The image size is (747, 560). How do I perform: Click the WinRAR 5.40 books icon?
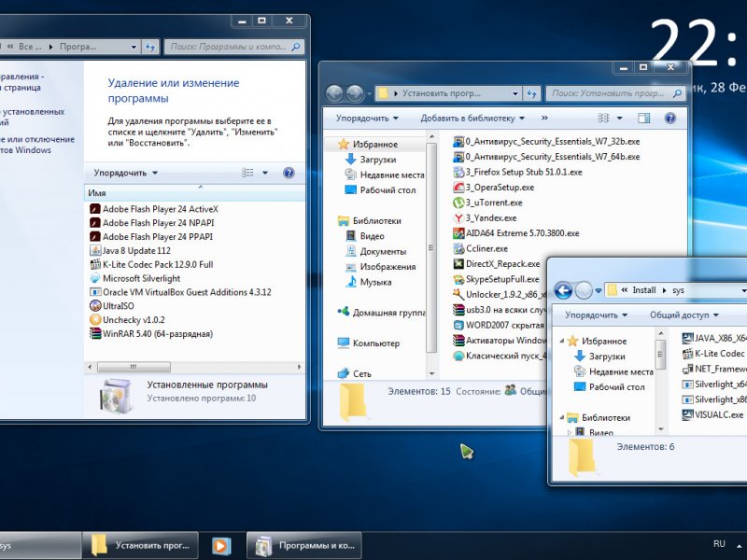click(95, 333)
